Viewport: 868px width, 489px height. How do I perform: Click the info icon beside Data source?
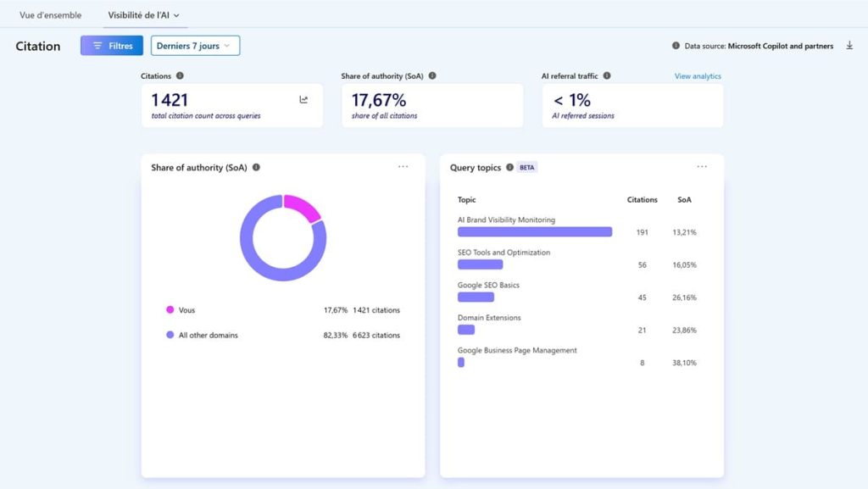[x=676, y=46]
